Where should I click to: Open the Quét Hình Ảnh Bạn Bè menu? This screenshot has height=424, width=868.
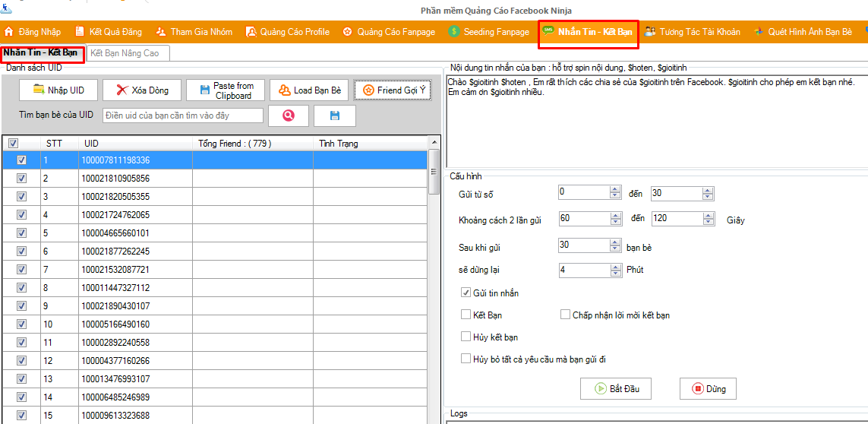tap(803, 32)
